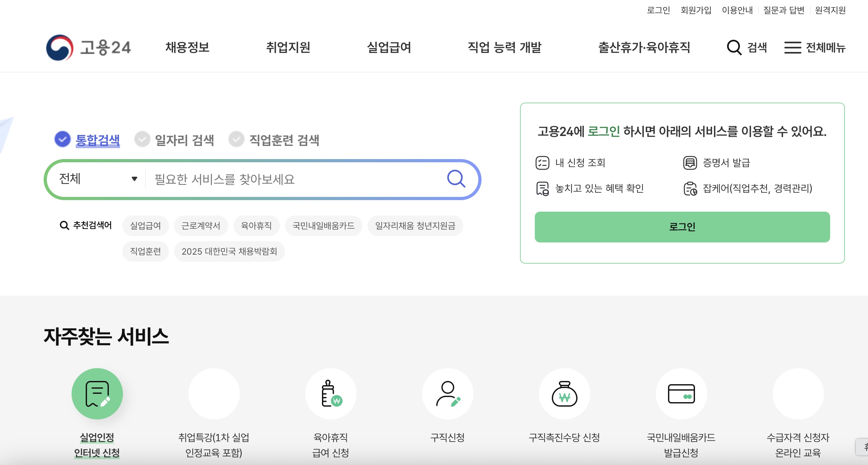This screenshot has height=465, width=868.
Task: Click the 국민내일배움카드 recommended keyword chip
Action: click(323, 225)
